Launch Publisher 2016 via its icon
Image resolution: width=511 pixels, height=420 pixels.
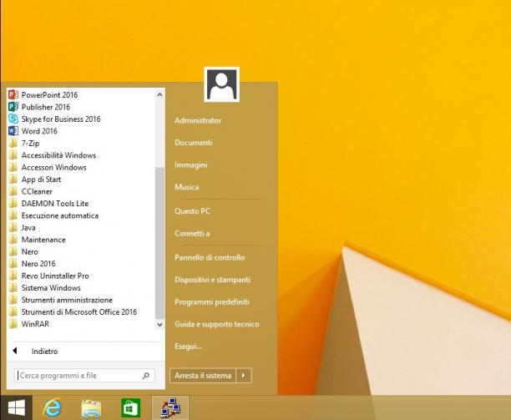pos(13,107)
